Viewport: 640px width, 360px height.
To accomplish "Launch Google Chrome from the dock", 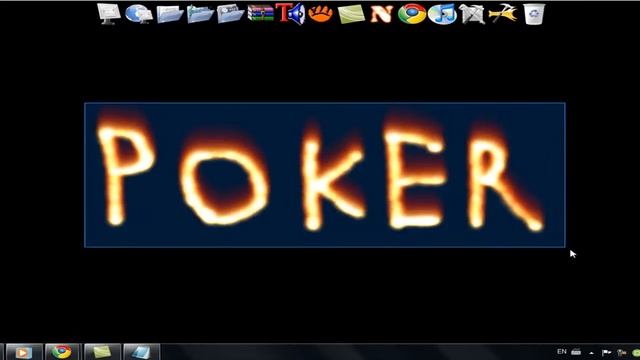I will coord(412,14).
